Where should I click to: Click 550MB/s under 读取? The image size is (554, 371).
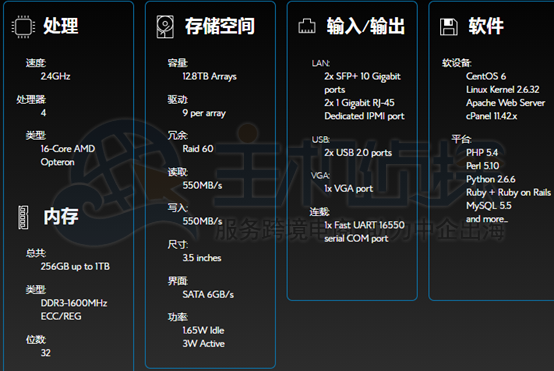point(202,185)
